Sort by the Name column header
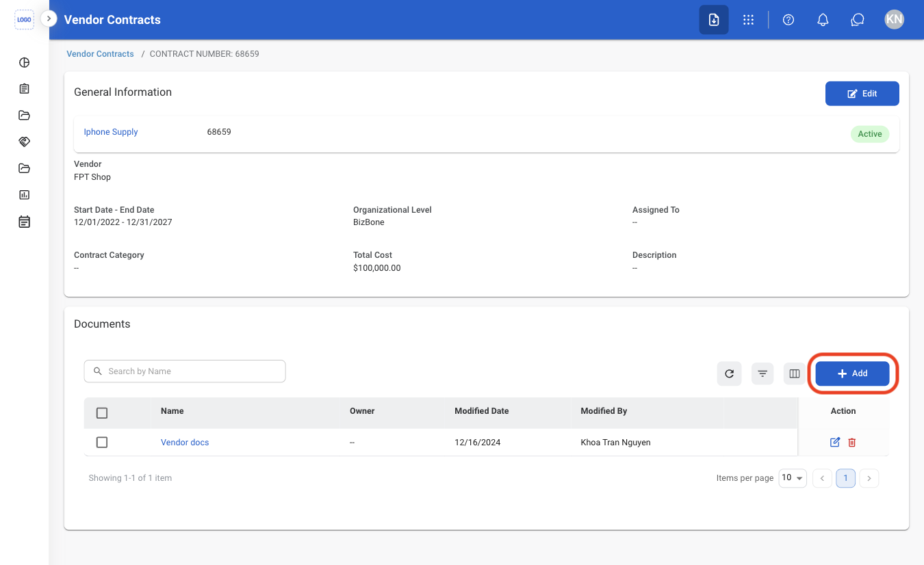 pos(172,411)
